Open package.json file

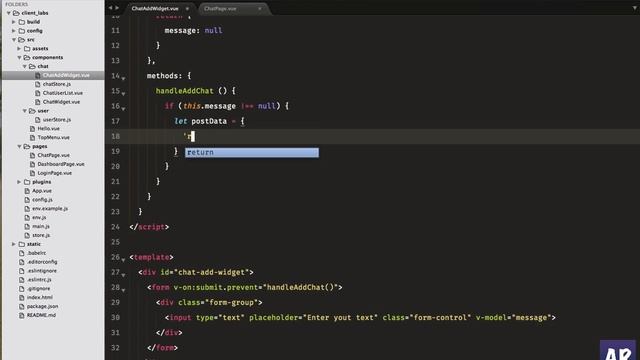pyautogui.click(x=42, y=307)
